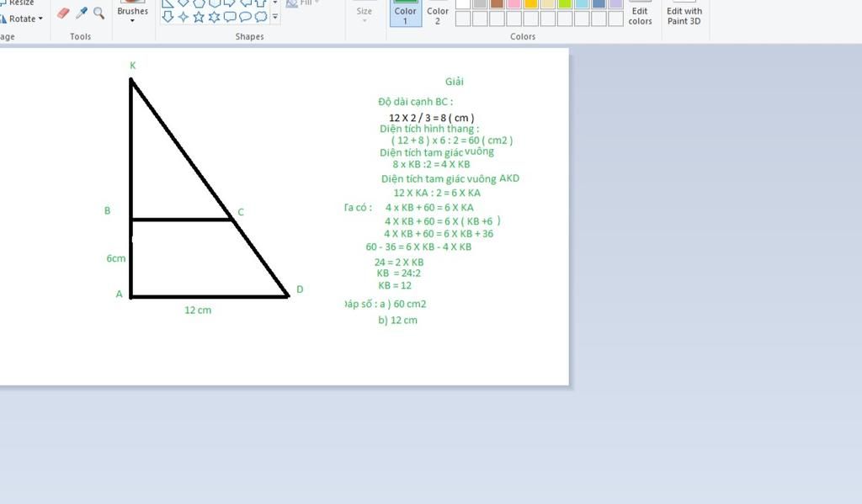The image size is (862, 504).
Task: Choose the lime green color swatch
Action: click(x=565, y=3)
